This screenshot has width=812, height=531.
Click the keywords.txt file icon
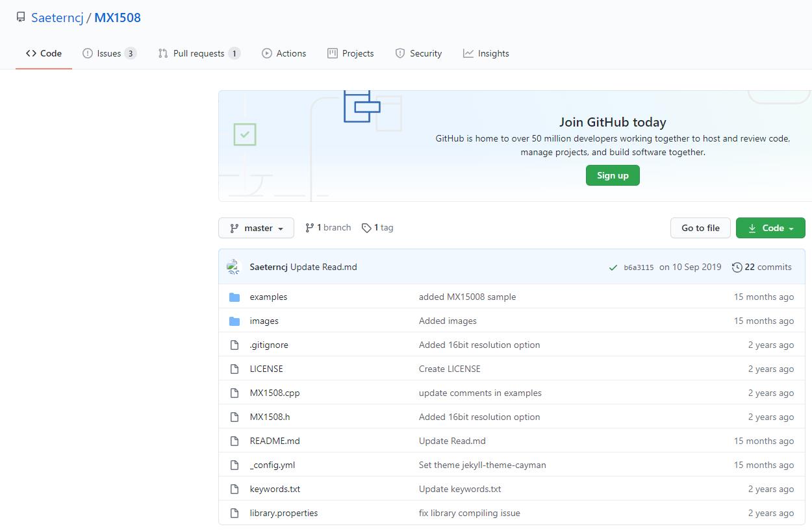point(235,489)
